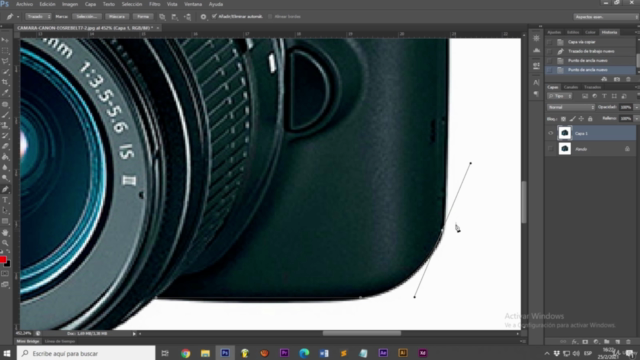Select the Crop tool
Image resolution: width=640 pixels, height=360 pixels.
click(x=5, y=82)
